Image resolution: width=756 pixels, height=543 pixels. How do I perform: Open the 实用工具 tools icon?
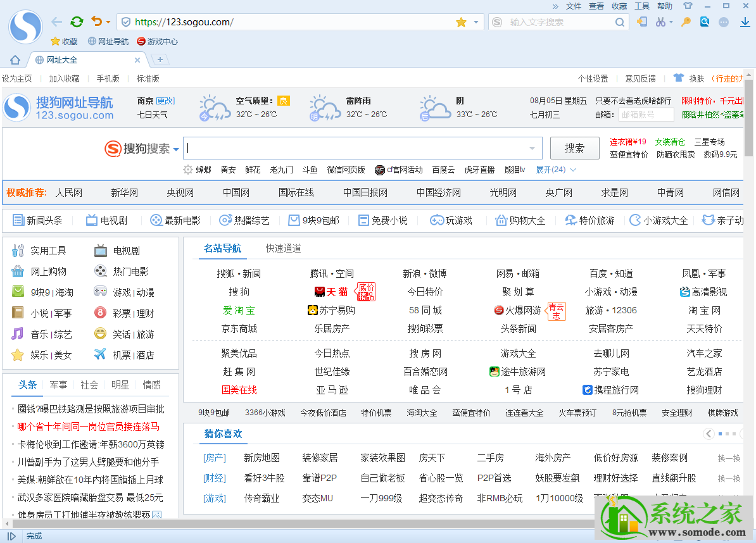[x=18, y=251]
